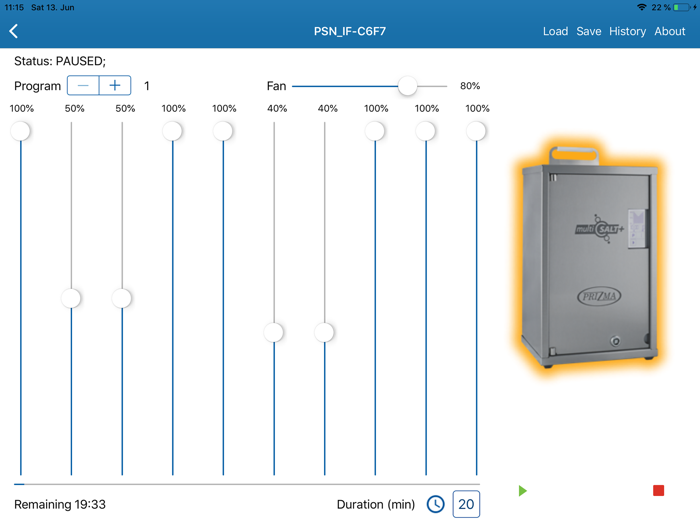Tap the back arrow in the header

pyautogui.click(x=14, y=32)
